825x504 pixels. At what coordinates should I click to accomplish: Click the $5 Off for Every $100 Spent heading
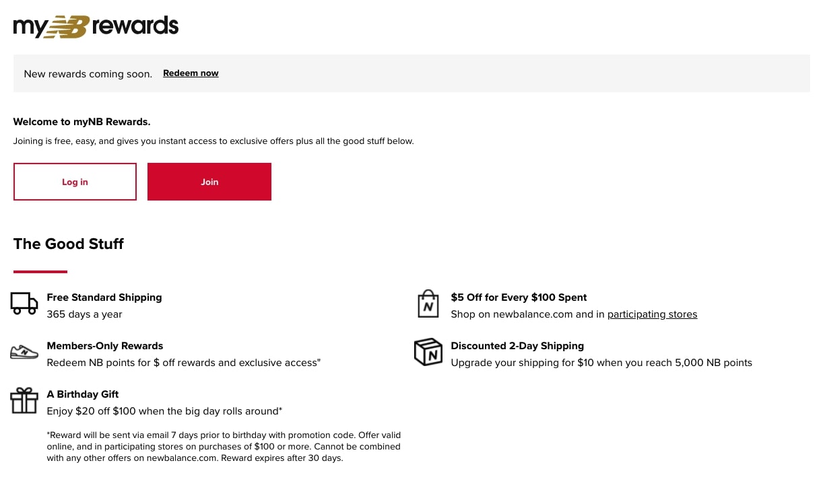coord(519,297)
